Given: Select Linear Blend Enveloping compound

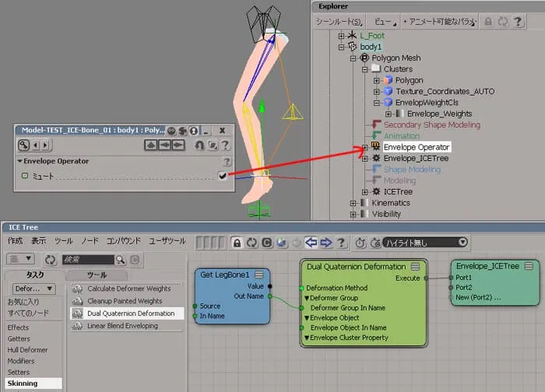Looking at the screenshot, I should coord(122,326).
